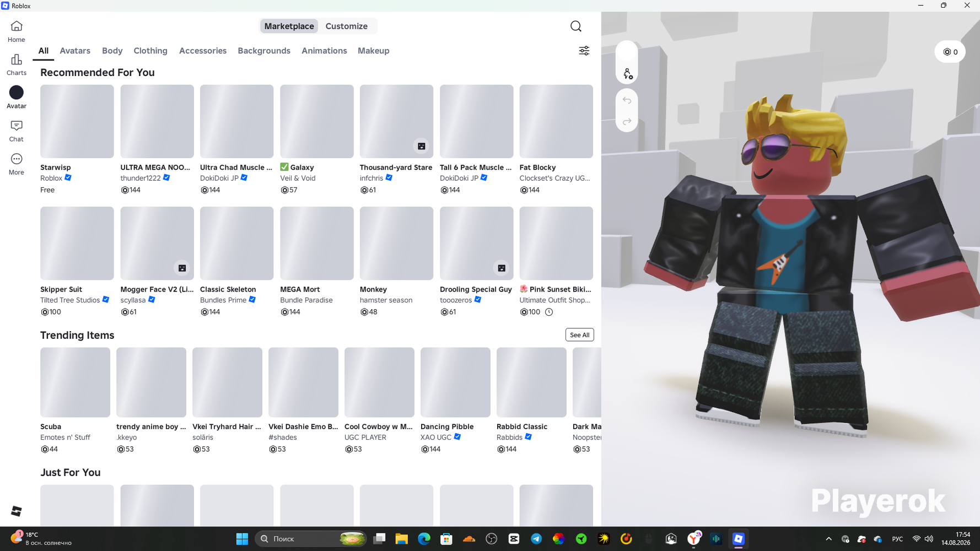Viewport: 980px width, 551px height.
Task: Open the Scuba trending thumbnail
Action: coord(75,382)
